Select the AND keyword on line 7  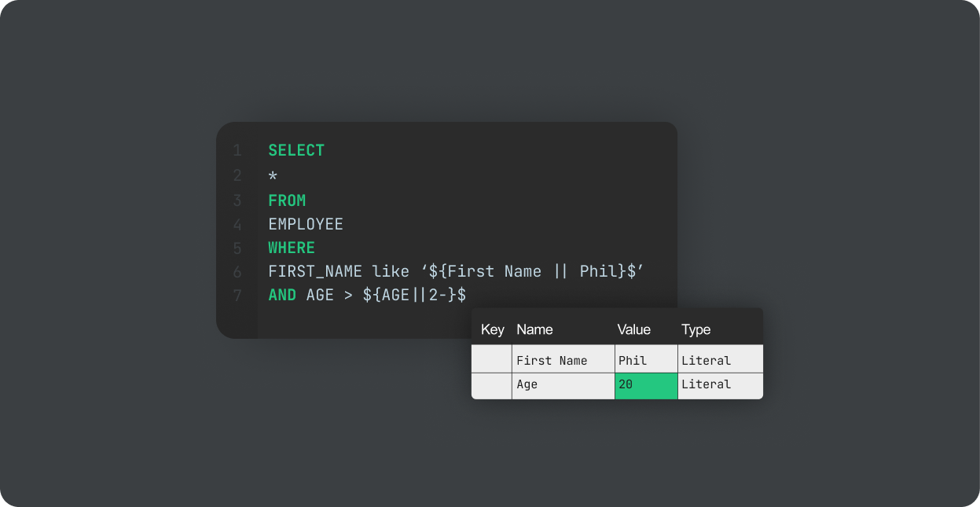[x=282, y=295]
